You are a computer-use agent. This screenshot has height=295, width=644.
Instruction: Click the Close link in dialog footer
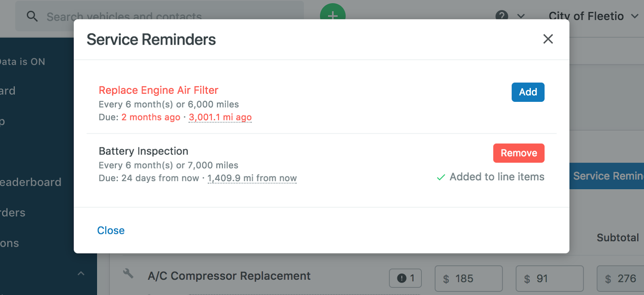click(111, 230)
